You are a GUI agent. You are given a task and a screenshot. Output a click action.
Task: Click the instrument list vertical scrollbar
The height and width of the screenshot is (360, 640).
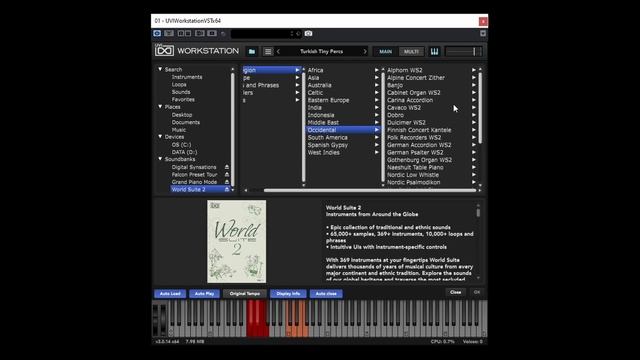point(480,108)
